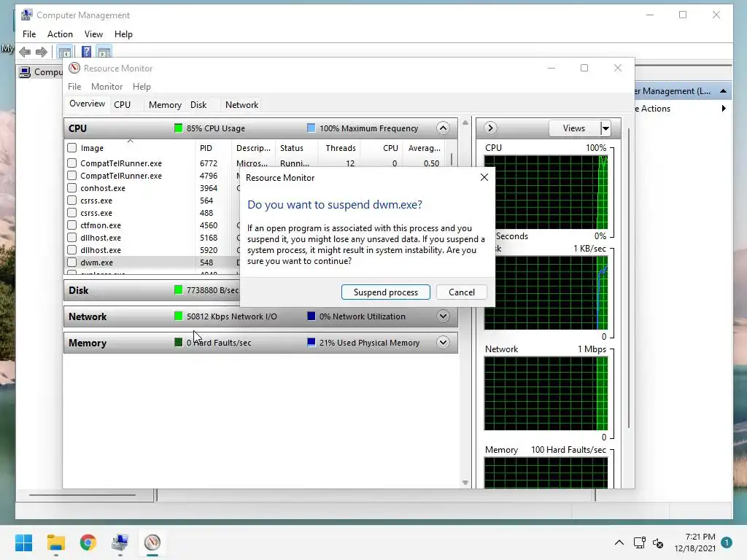The image size is (747, 560).
Task: Click the Computer Management title bar icon
Action: point(27,15)
